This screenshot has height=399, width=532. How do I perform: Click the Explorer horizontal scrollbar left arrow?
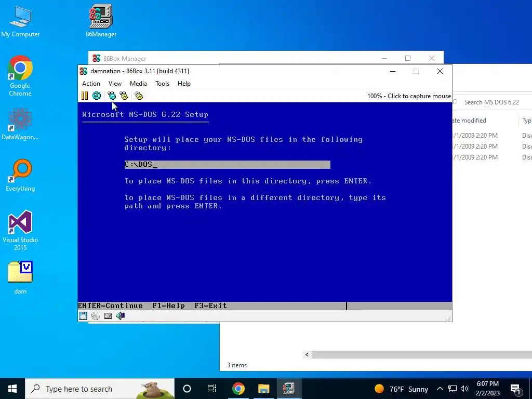(x=307, y=354)
